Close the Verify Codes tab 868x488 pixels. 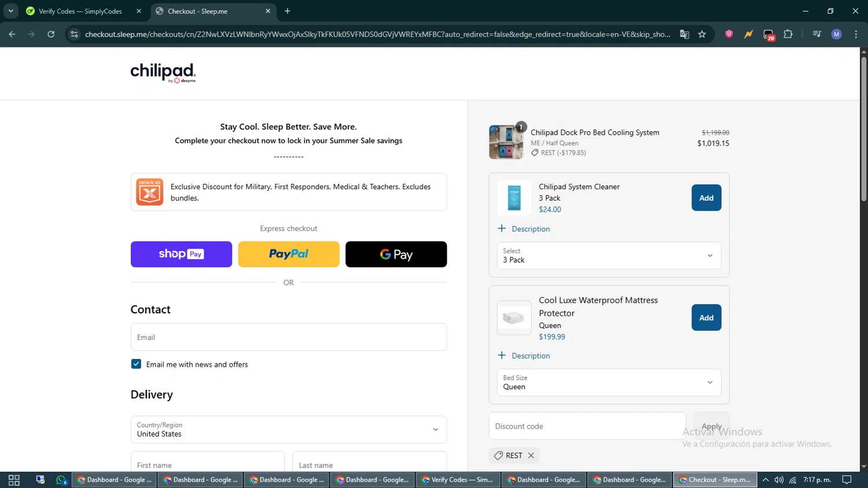(x=139, y=11)
